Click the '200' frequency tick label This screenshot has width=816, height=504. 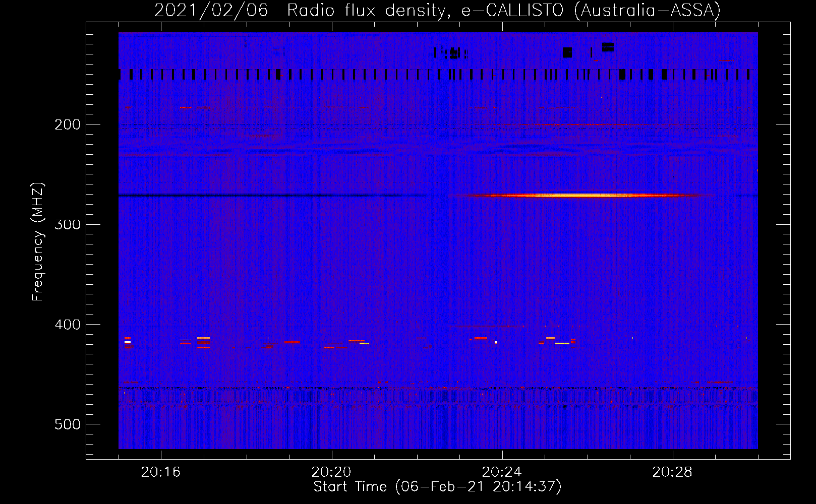[68, 124]
